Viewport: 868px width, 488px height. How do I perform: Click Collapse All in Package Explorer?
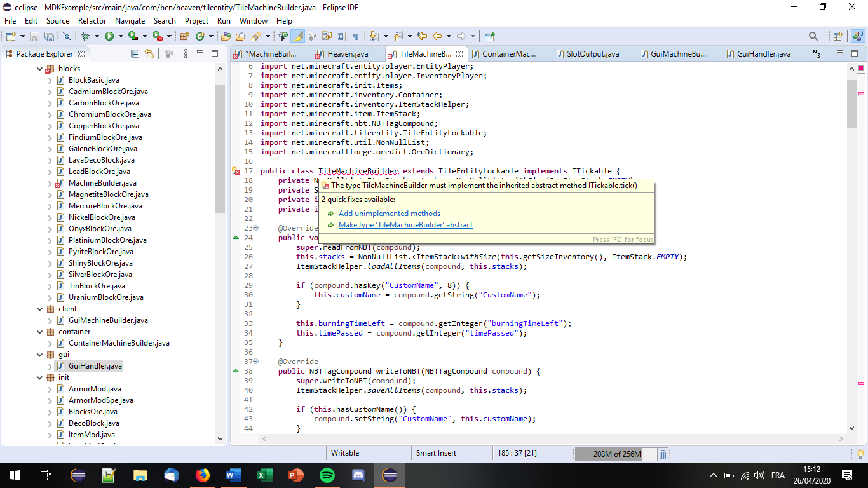tap(134, 54)
